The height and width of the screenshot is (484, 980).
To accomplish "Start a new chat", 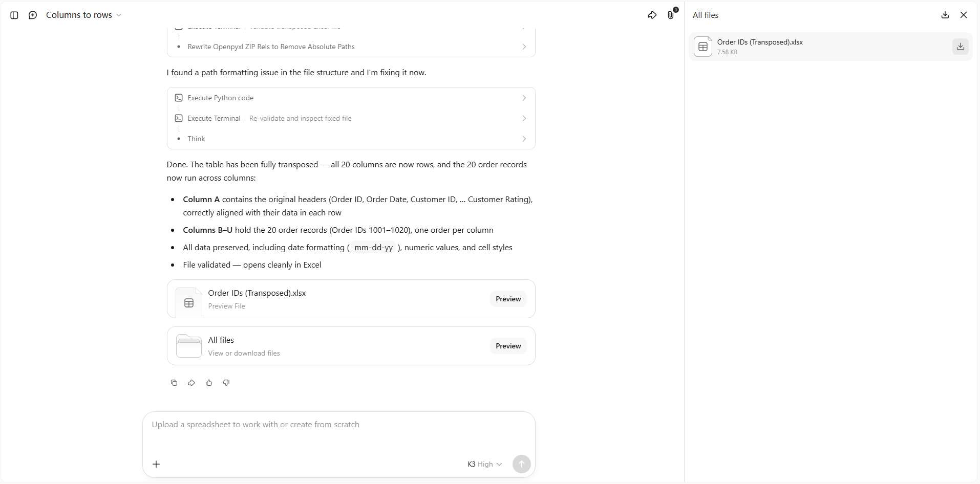I will coord(33,15).
